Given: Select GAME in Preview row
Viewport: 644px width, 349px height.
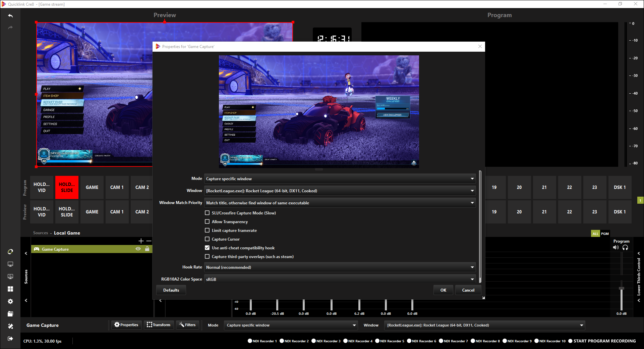Looking at the screenshot, I should point(92,212).
